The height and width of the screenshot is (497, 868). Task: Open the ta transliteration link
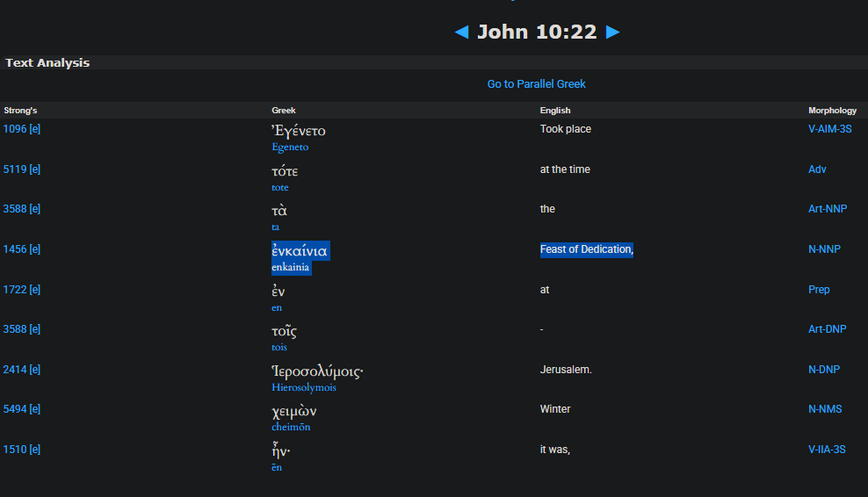pos(275,227)
